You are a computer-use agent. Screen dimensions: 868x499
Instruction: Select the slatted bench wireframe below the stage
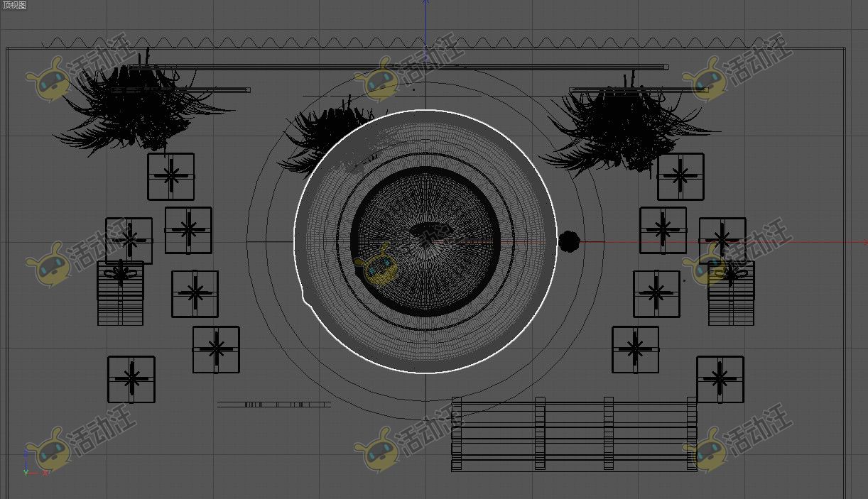tap(574, 434)
